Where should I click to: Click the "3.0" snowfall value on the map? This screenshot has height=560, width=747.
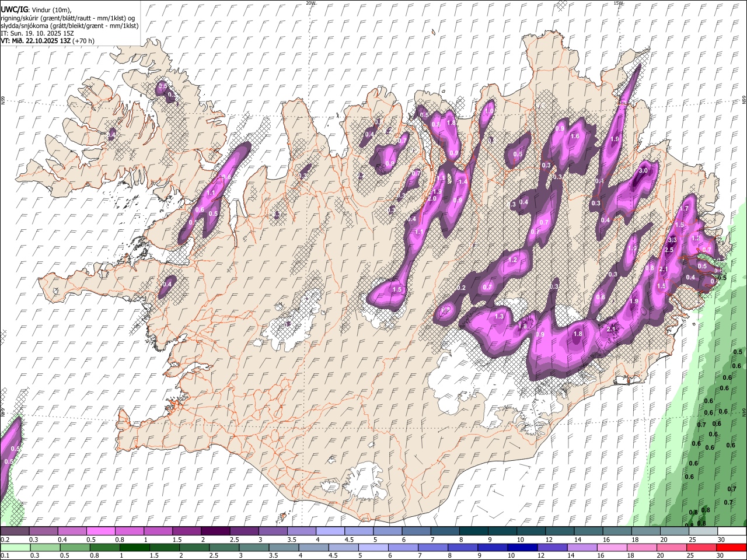pos(644,171)
